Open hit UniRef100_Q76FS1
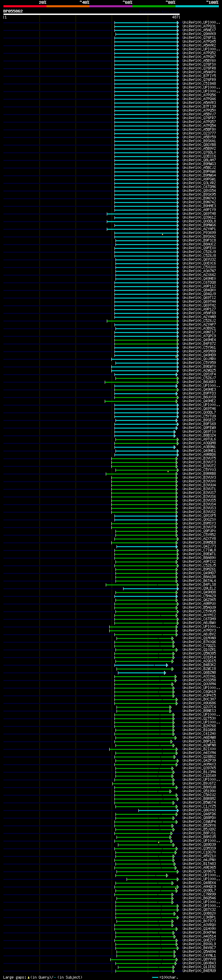Viewport: 222px width, 980px height. (199, 38)
